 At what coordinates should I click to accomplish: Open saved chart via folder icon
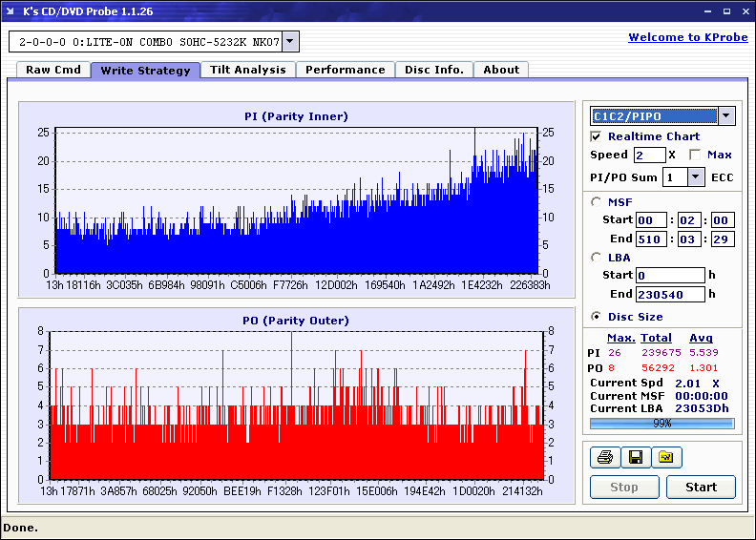[x=665, y=457]
